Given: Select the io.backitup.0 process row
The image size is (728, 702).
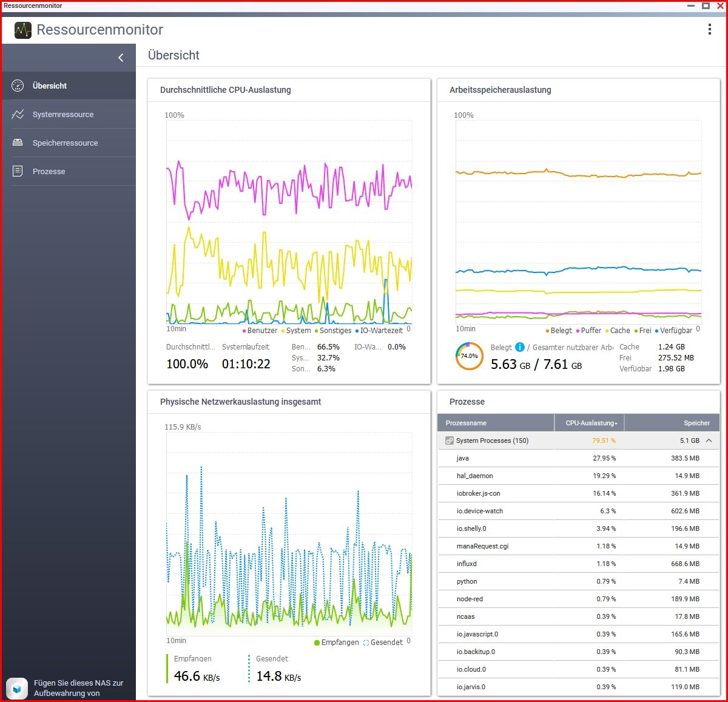Looking at the screenshot, I should click(x=579, y=652).
